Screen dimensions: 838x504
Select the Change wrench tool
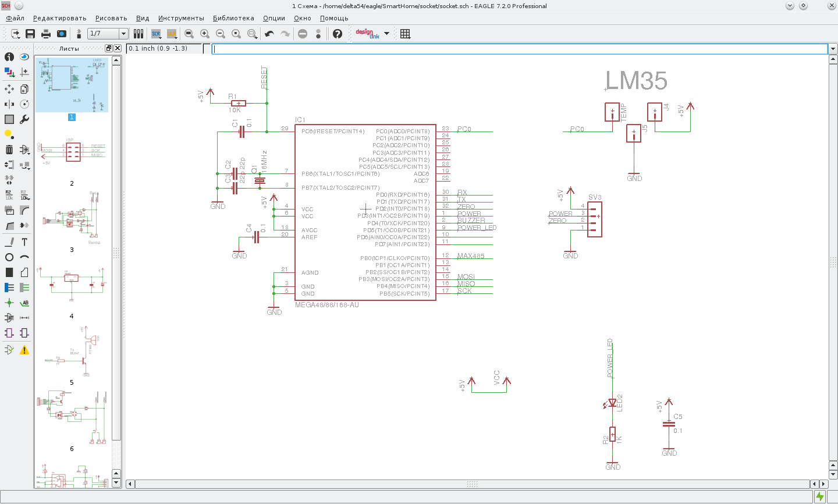(24, 119)
